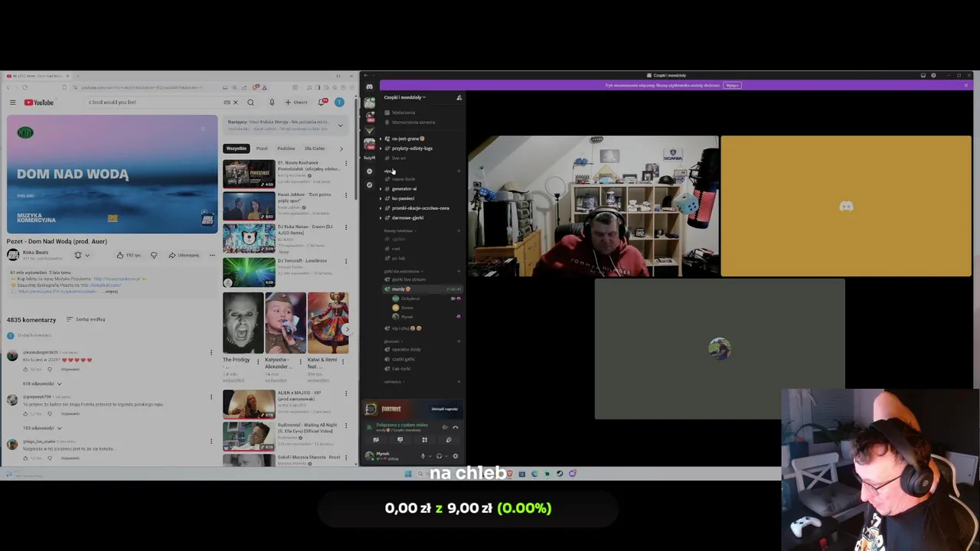Play the Dom Nad Wodą video player

click(x=112, y=174)
